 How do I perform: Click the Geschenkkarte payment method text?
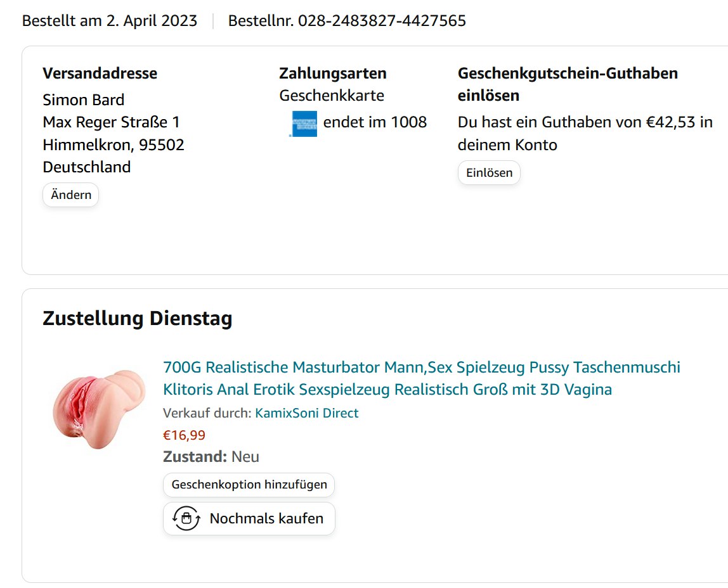coord(331,96)
